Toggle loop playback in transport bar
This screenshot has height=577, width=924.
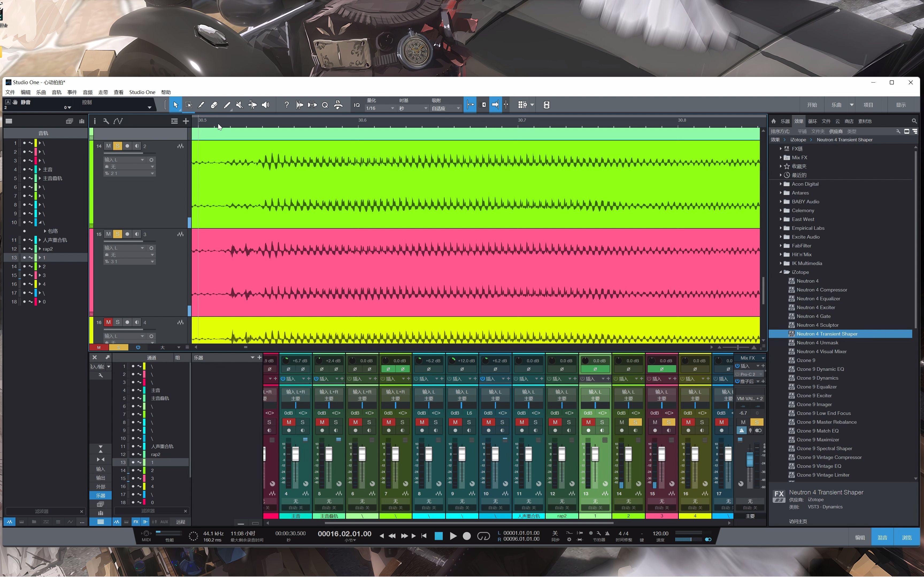pos(483,536)
